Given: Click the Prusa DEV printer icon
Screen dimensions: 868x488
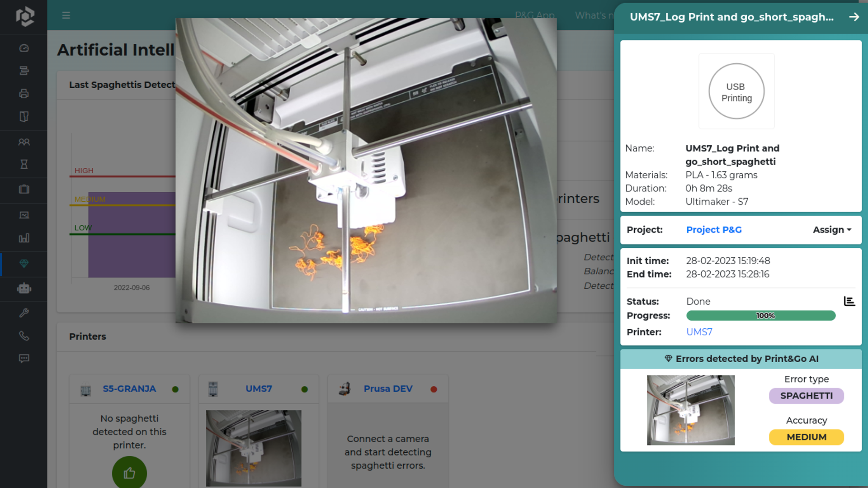Looking at the screenshot, I should (x=345, y=389).
